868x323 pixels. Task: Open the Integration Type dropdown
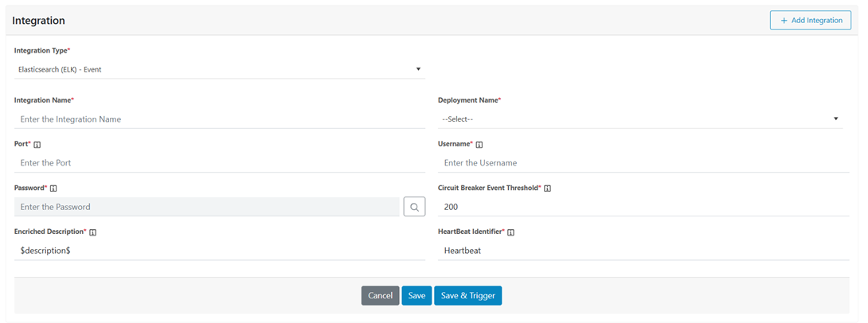(x=219, y=69)
